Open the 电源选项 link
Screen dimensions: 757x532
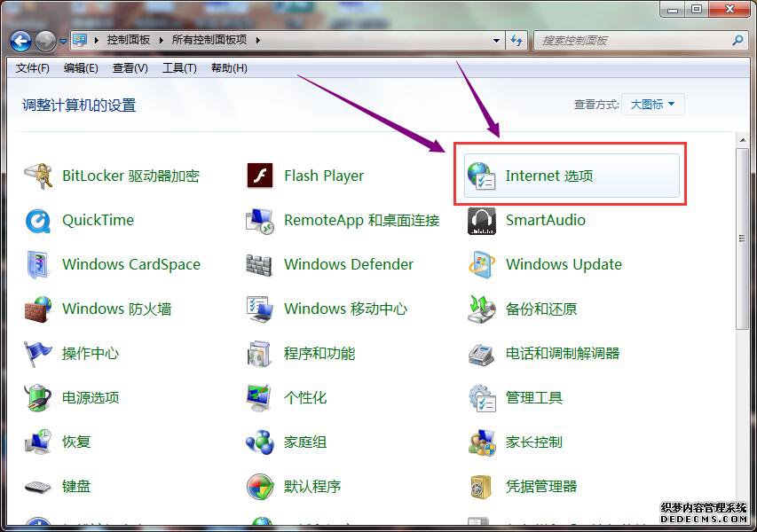point(91,398)
